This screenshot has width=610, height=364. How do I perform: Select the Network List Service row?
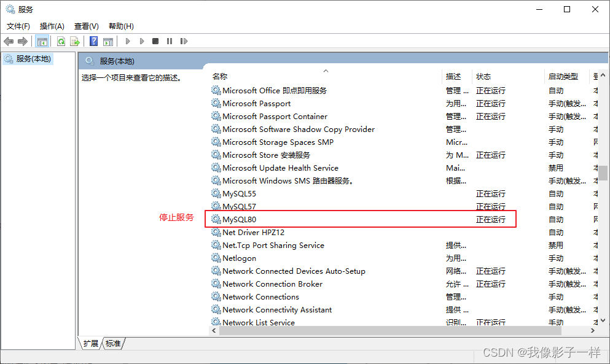click(402, 322)
